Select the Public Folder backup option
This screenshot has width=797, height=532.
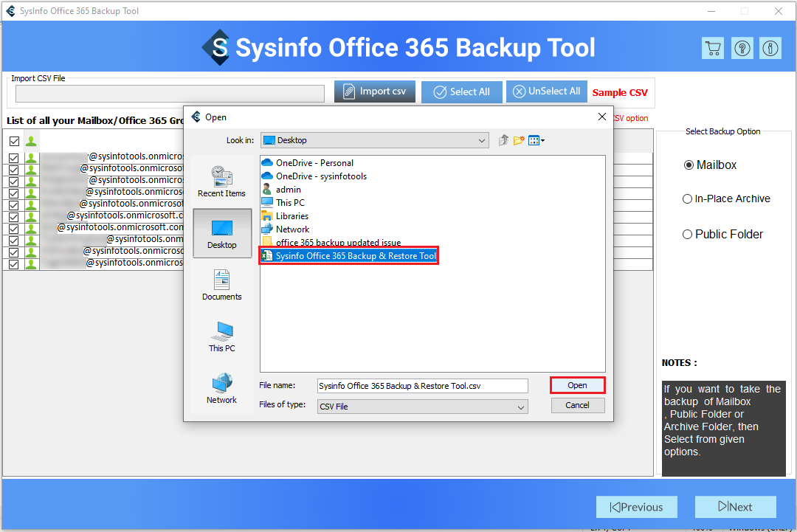tap(722, 234)
